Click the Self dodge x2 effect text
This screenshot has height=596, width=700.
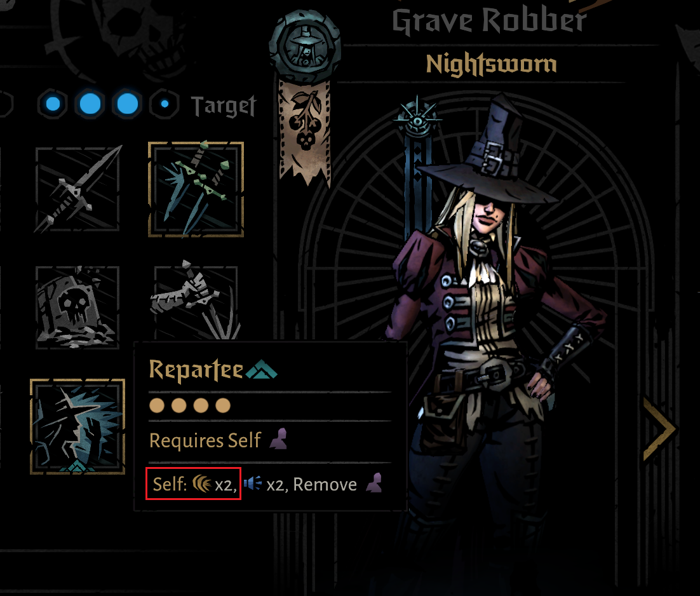pos(193,484)
